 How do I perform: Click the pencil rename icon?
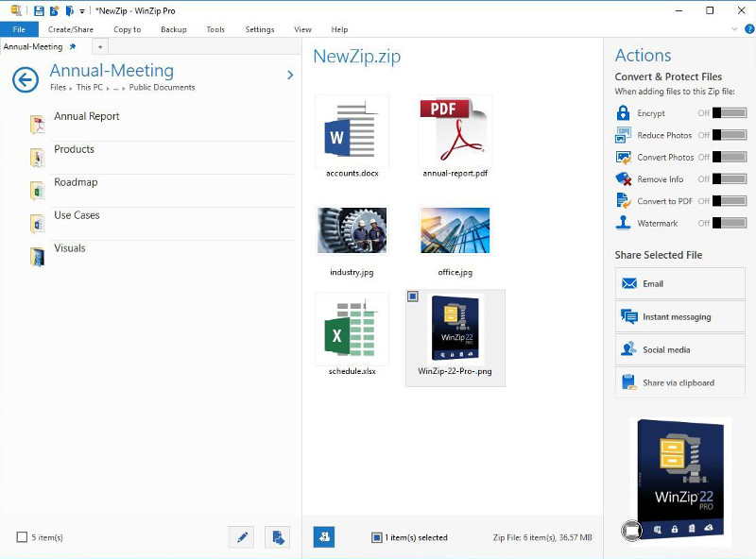pyautogui.click(x=242, y=537)
